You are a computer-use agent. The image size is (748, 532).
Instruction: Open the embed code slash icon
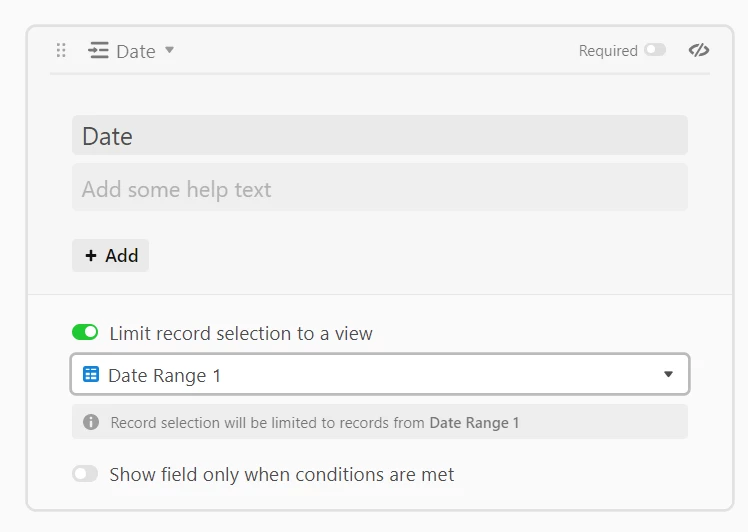click(x=699, y=50)
